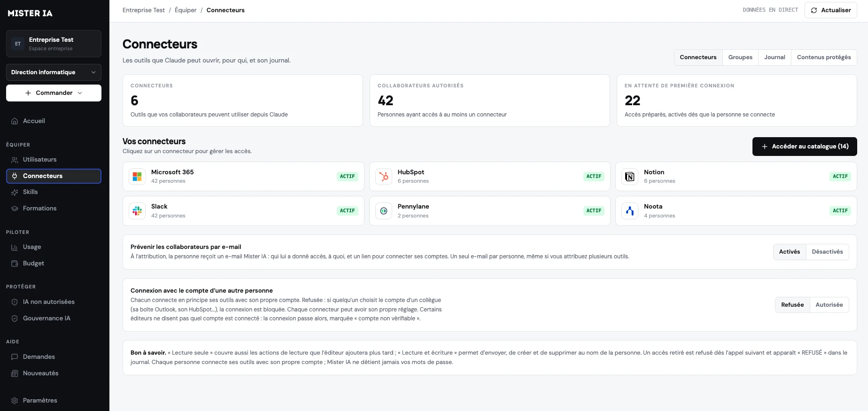
Task: Click the Paramètres sidebar label
Action: (x=40, y=401)
